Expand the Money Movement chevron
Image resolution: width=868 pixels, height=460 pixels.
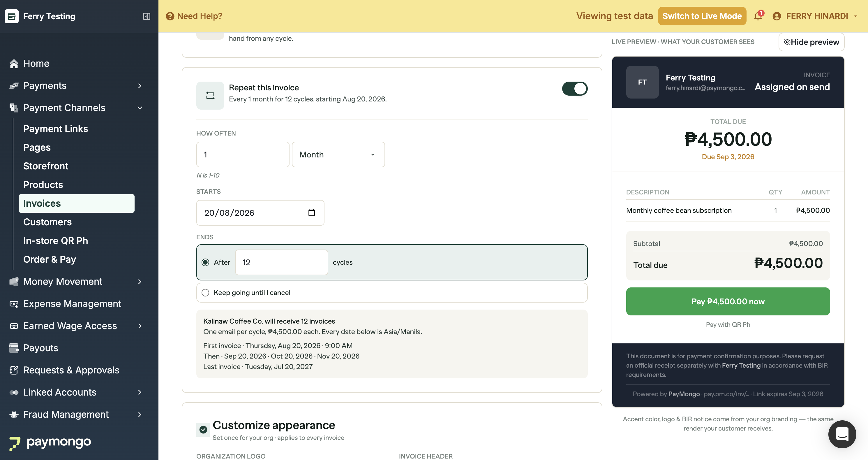(140, 282)
